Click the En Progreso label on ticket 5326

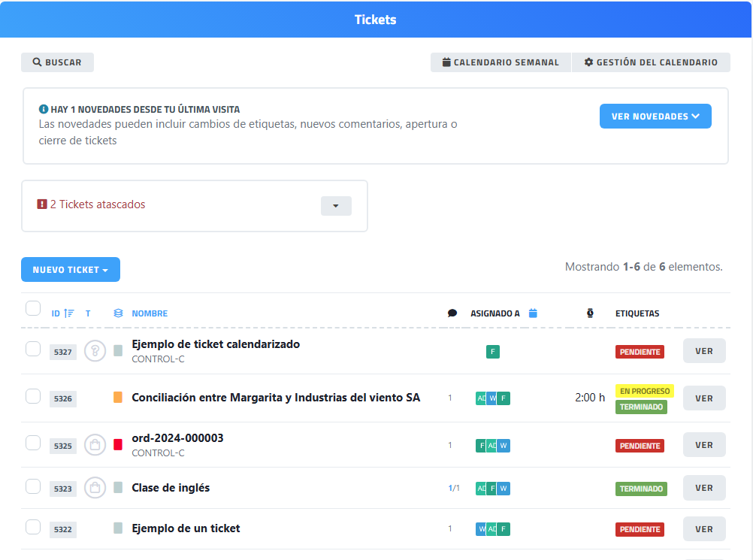(644, 391)
